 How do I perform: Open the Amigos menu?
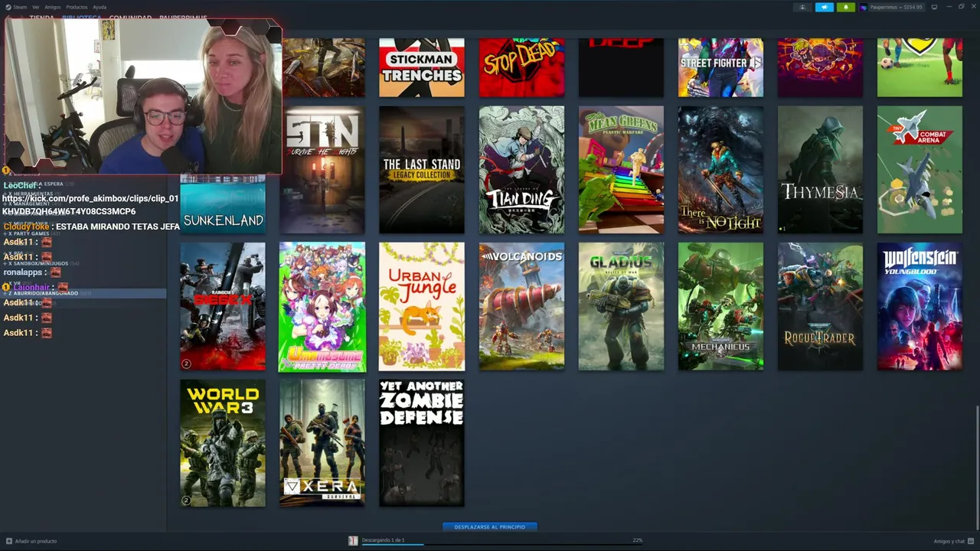click(52, 7)
